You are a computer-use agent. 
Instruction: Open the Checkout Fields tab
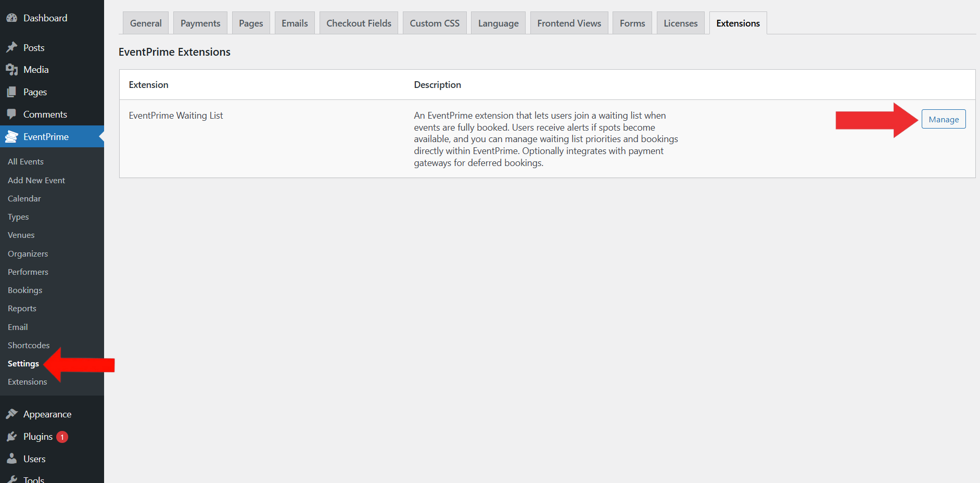(359, 23)
